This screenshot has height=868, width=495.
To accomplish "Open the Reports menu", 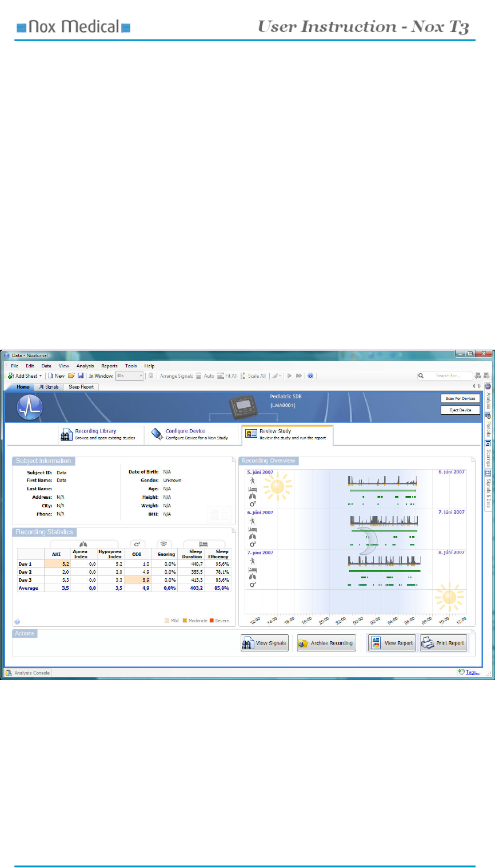I will tap(109, 366).
